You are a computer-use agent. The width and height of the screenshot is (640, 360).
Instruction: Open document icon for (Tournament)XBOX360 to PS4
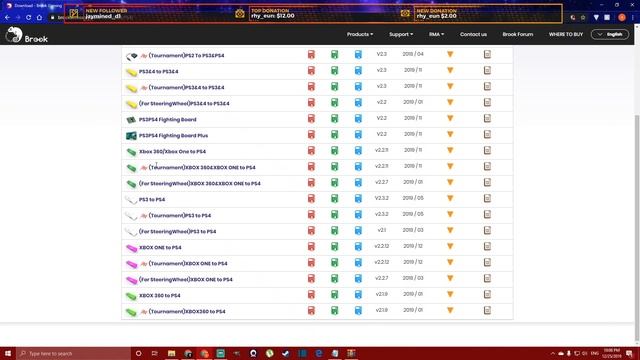point(487,310)
